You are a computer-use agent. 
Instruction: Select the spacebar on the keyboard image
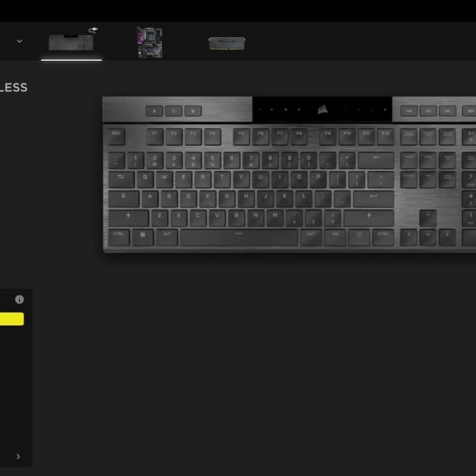[239, 237]
